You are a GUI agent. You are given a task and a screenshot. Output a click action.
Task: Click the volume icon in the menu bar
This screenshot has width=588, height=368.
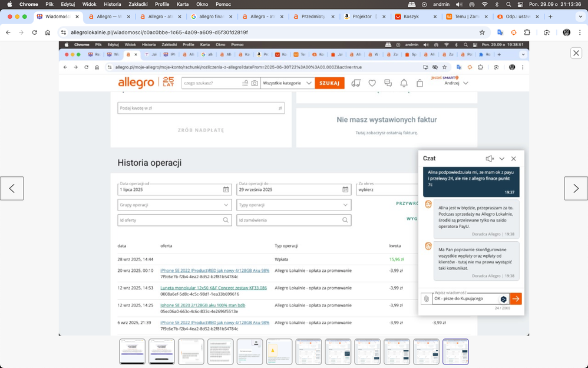tap(459, 5)
